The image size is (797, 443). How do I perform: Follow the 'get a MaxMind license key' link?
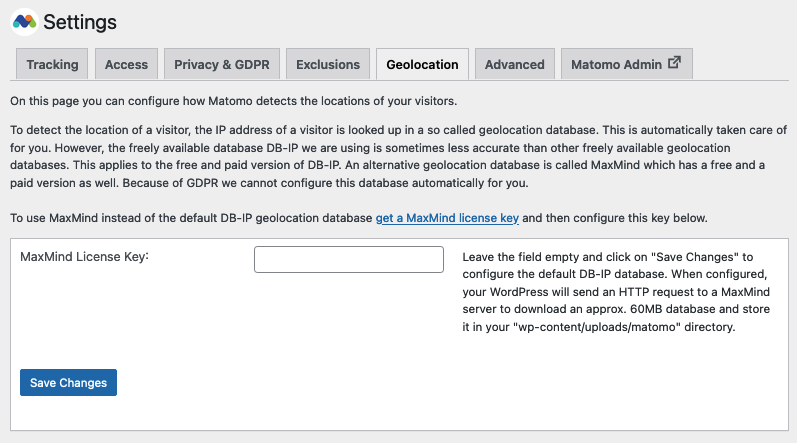point(447,218)
